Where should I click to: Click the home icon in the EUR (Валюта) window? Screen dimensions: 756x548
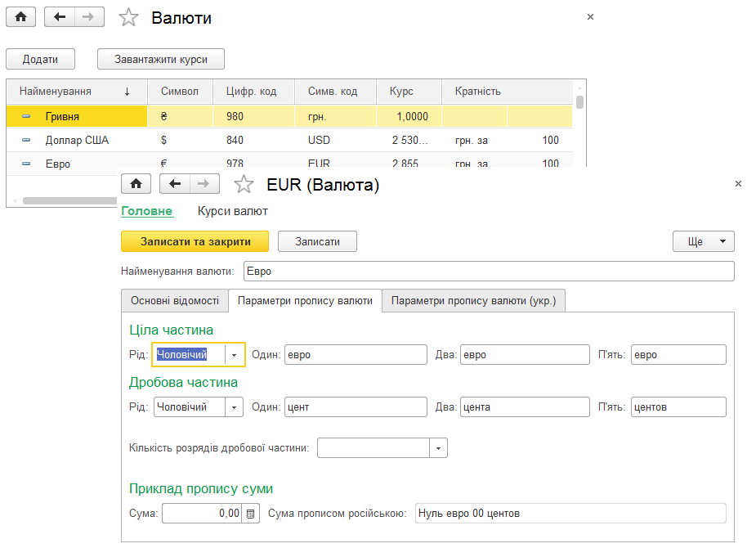tap(136, 184)
